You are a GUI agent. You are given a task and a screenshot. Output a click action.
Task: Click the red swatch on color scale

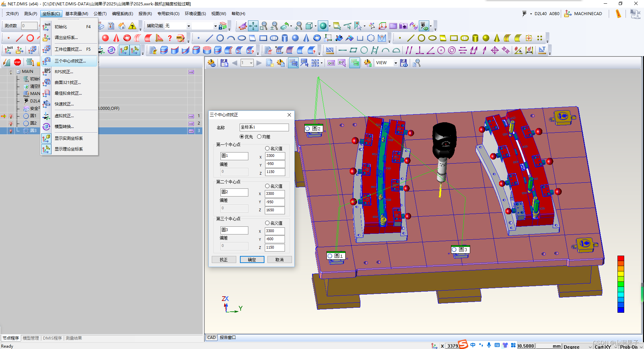coord(621,258)
